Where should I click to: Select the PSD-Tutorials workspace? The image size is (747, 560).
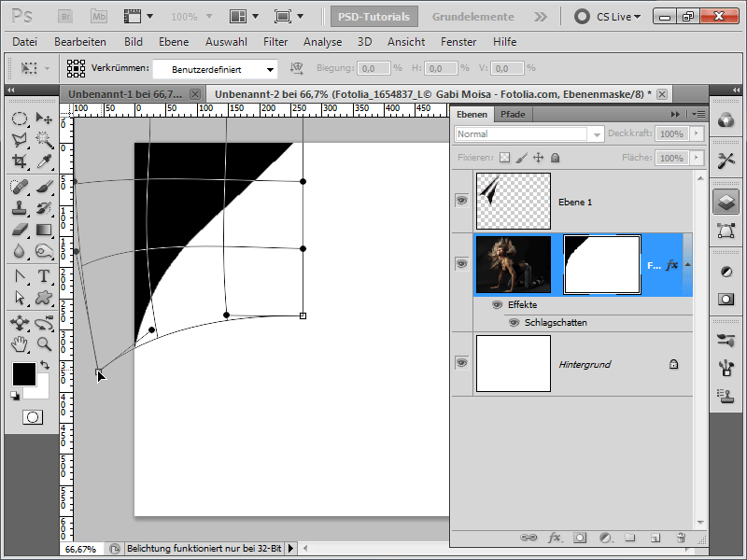click(x=374, y=17)
